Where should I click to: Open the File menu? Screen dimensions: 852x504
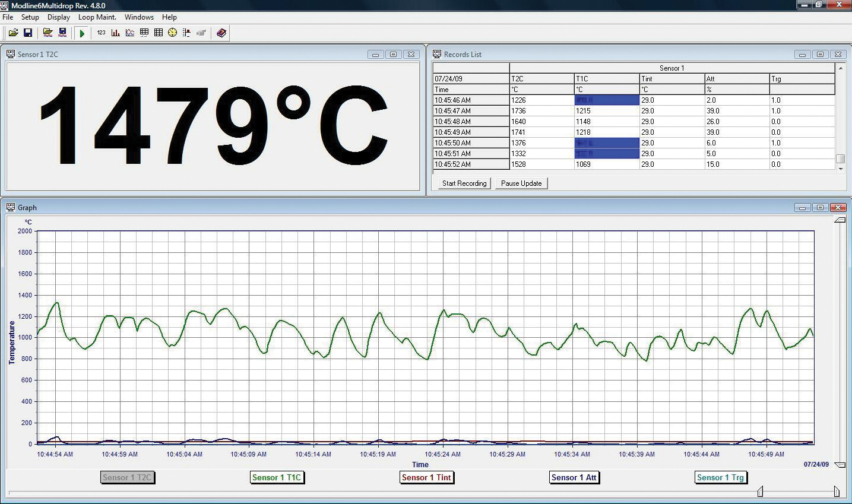click(8, 17)
